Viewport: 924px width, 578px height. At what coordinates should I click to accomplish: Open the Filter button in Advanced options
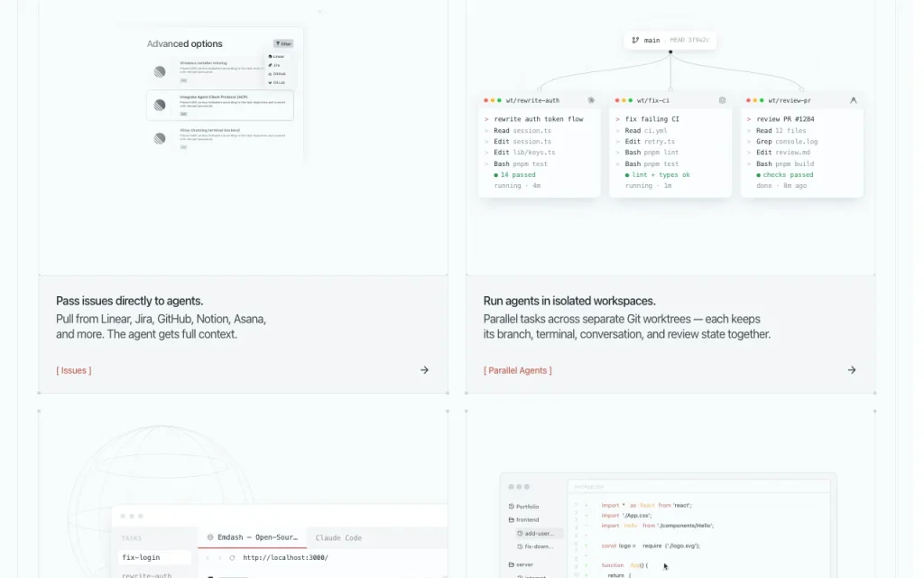tap(283, 43)
